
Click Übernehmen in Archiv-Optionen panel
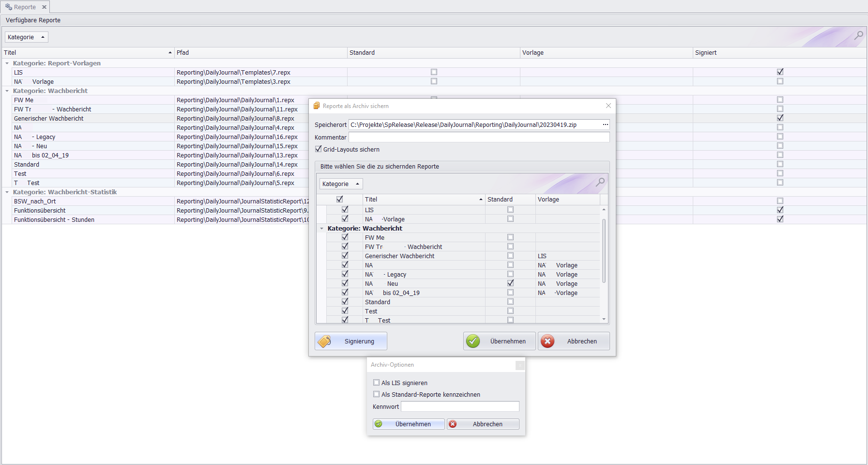(x=408, y=424)
